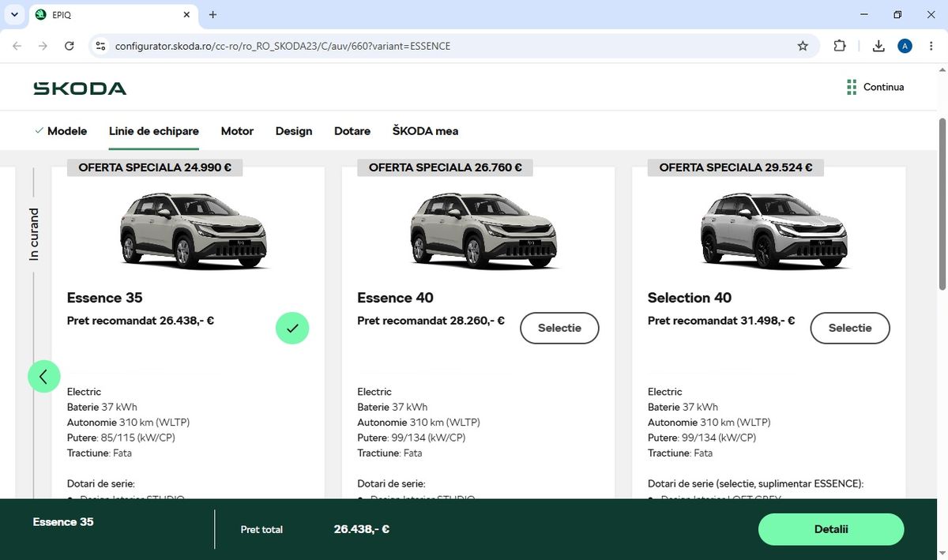Click the OFERTA SPECIALA 29.524 € badge
Image resolution: width=948 pixels, height=560 pixels.
point(735,167)
